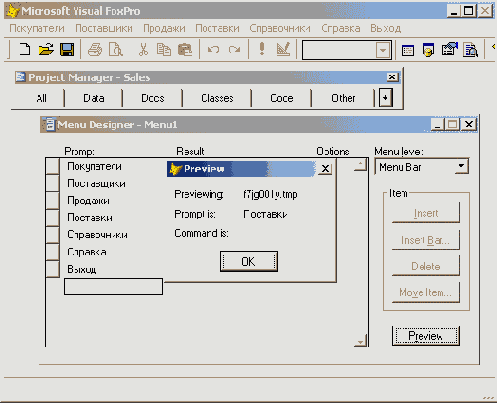
Task: Click the Save floppy disk icon
Action: 67,50
